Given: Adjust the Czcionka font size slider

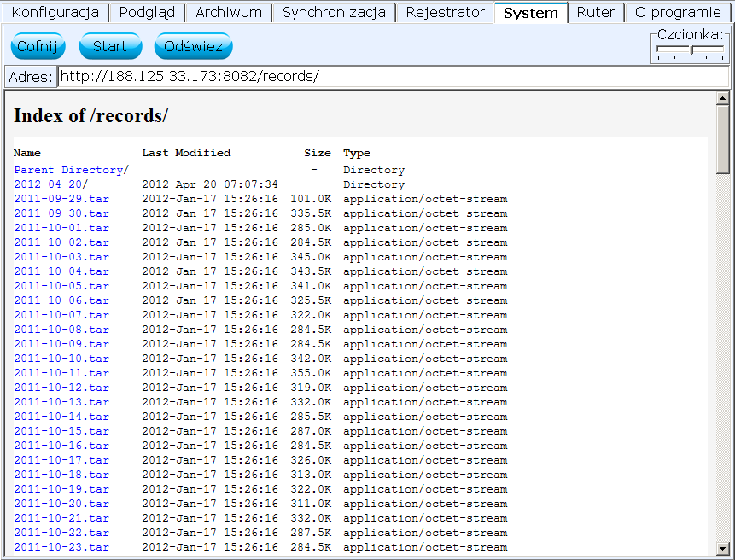Looking at the screenshot, I should (691, 50).
